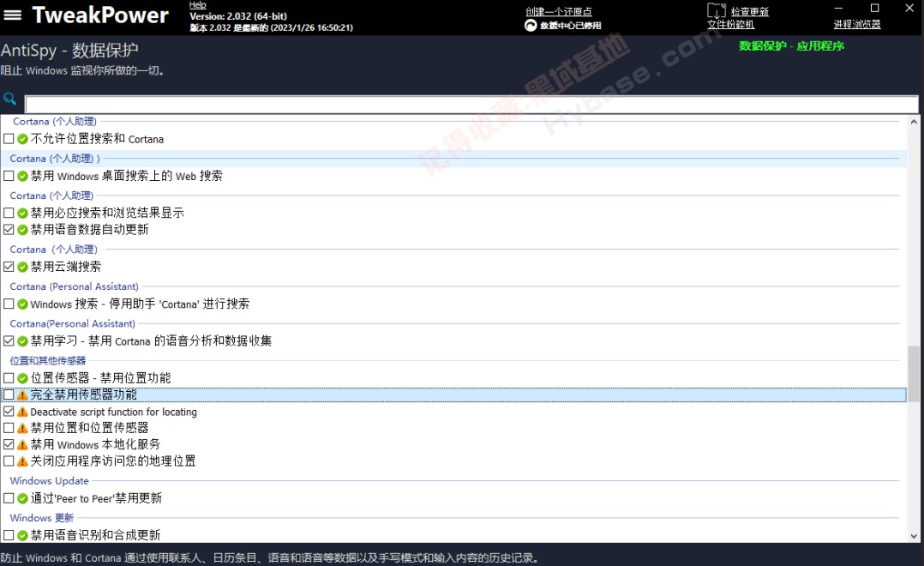Click green check icon of 不允许位置搜索和 Cortana
Screen dimensions: 924x566
pos(22,139)
